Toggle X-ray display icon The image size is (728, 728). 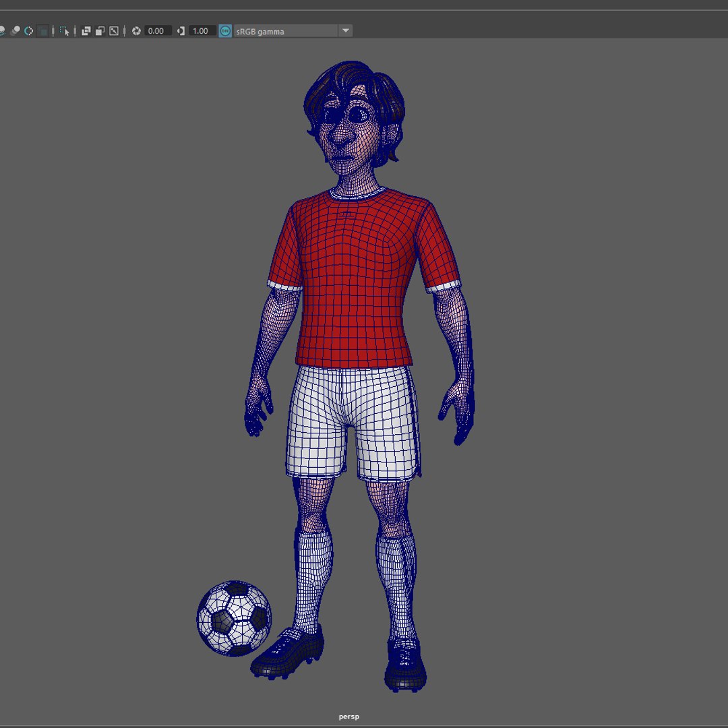click(x=86, y=31)
